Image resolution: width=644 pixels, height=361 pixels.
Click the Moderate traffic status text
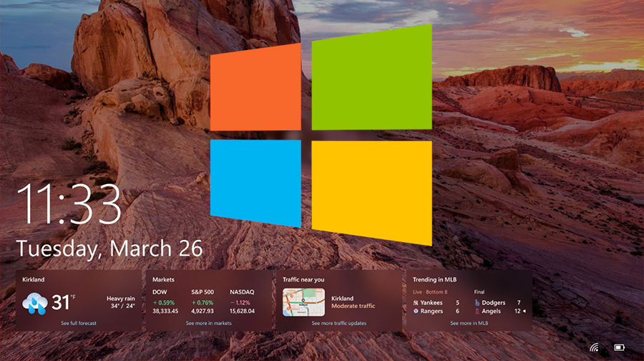[x=353, y=306]
